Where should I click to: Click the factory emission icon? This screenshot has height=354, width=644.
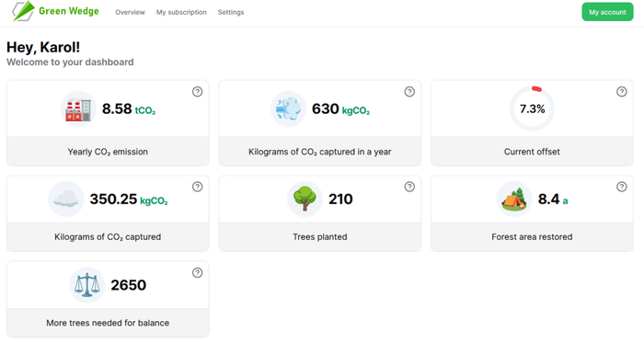[78, 108]
